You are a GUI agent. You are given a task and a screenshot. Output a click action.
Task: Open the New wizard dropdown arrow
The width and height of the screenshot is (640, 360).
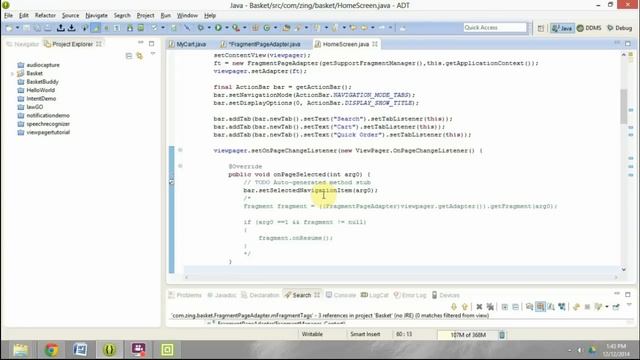click(x=17, y=28)
